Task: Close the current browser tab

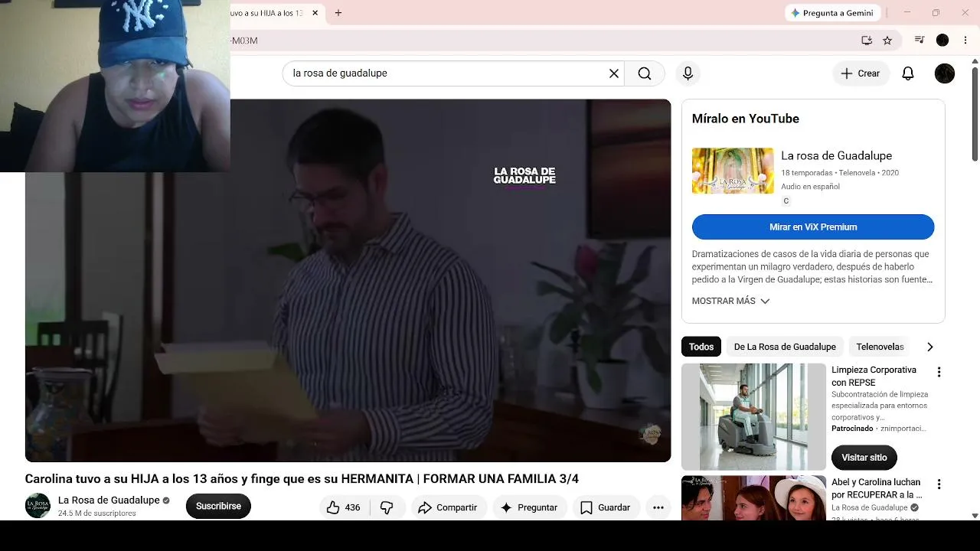Action: pos(315,13)
